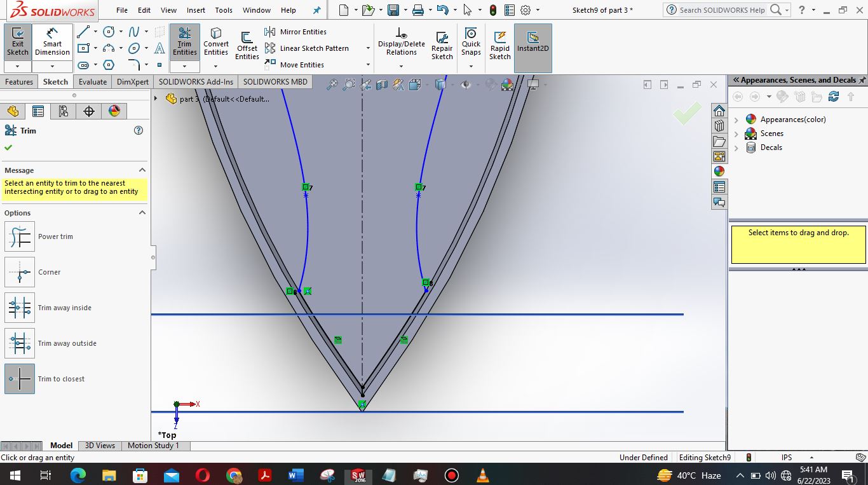Expand the Decals tree node
Image resolution: width=868 pixels, height=485 pixels.
tap(736, 147)
